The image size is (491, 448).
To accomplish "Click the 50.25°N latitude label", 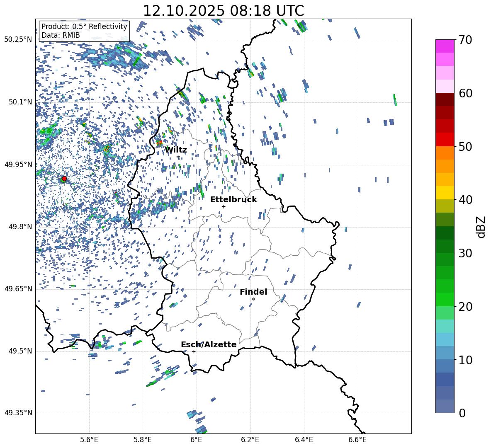I will tap(18, 40).
